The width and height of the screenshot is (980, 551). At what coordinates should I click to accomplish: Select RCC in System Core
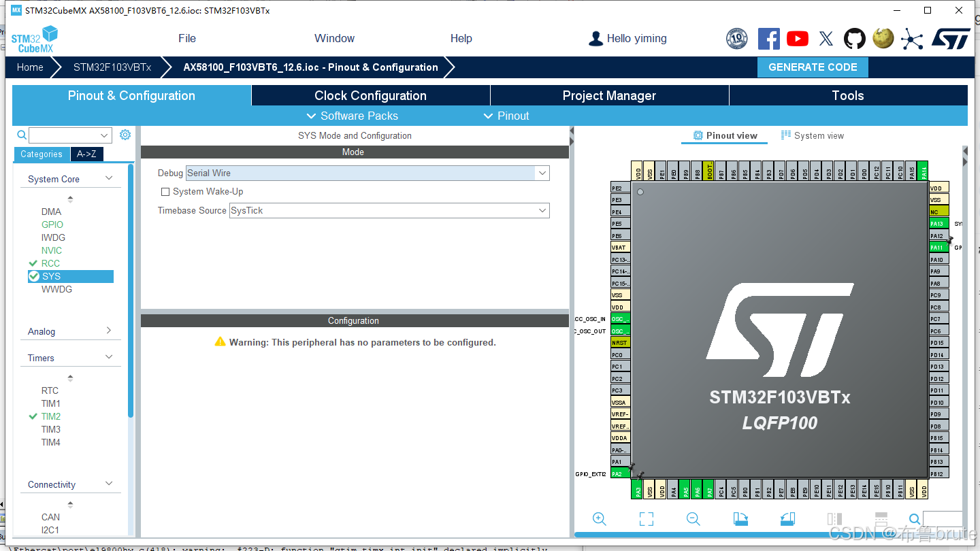pyautogui.click(x=50, y=263)
